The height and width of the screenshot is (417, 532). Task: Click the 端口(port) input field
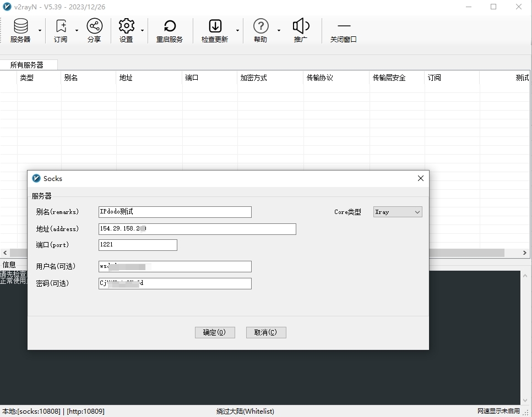[x=138, y=245]
